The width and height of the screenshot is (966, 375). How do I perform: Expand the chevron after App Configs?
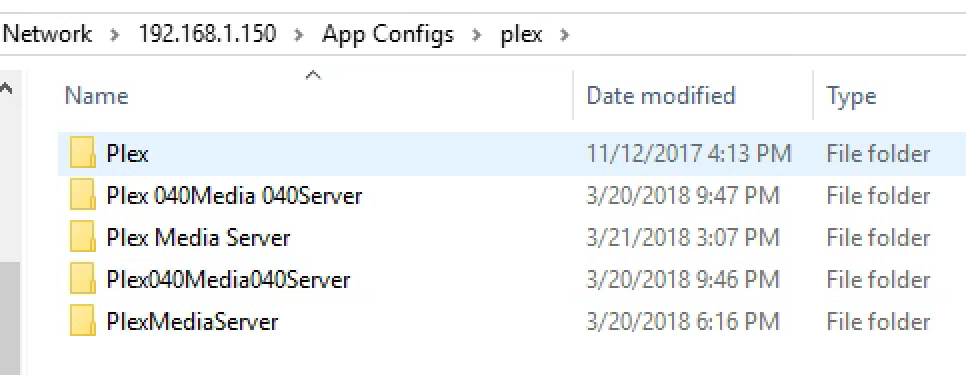point(477,34)
